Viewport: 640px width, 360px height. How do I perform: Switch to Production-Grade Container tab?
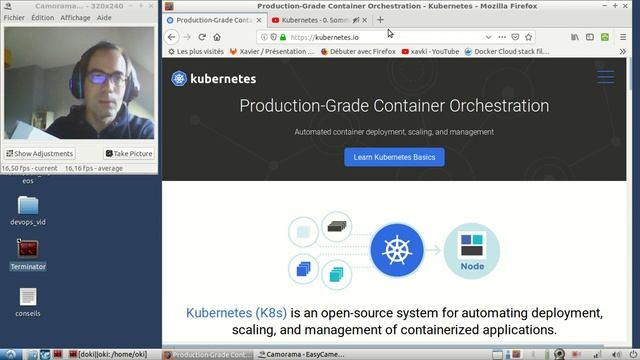[x=215, y=20]
